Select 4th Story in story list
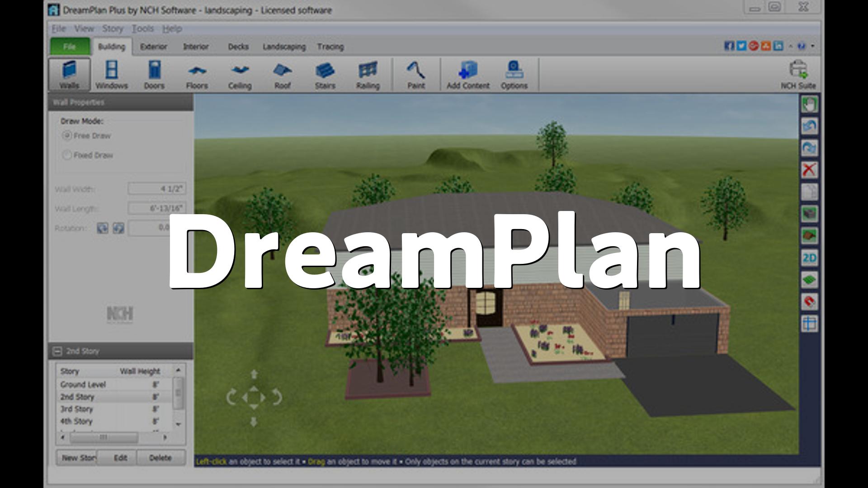Image resolution: width=868 pixels, height=488 pixels. pyautogui.click(x=115, y=421)
